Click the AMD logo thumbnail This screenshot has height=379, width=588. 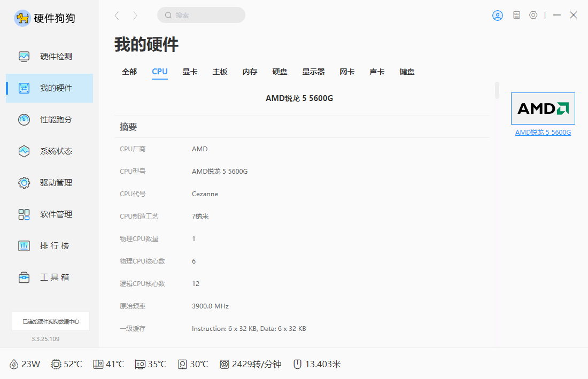pyautogui.click(x=543, y=109)
